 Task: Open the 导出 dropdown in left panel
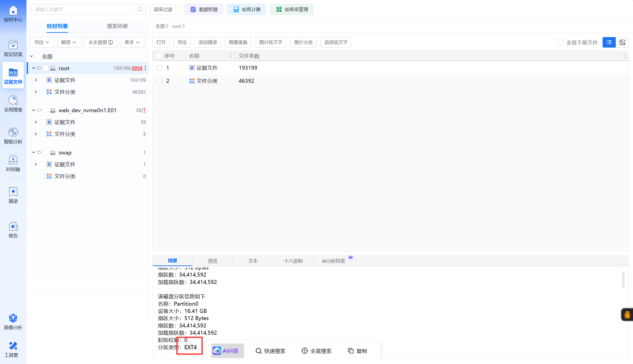coord(42,42)
